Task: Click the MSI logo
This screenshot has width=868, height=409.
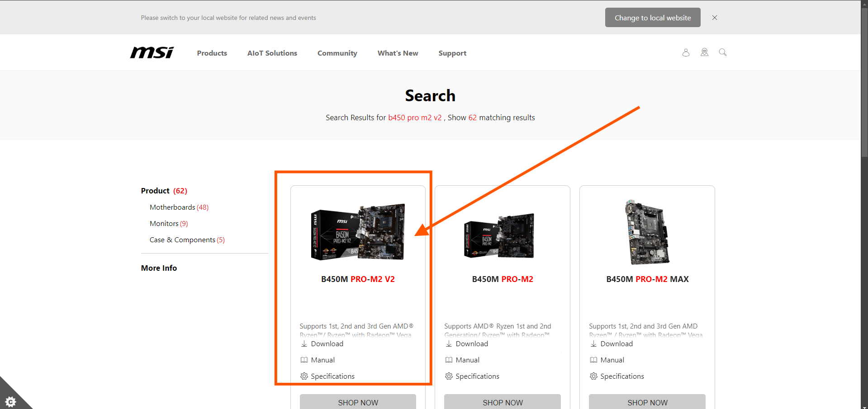Action: [152, 53]
